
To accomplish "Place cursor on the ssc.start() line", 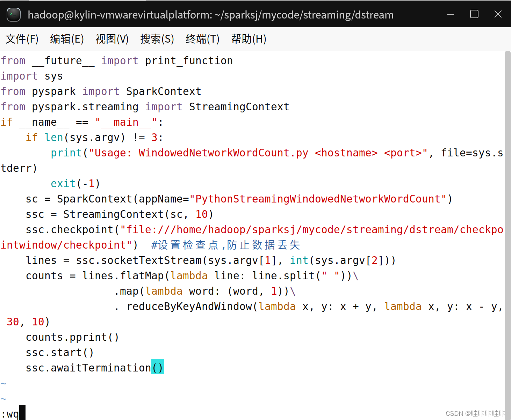I will (59, 352).
